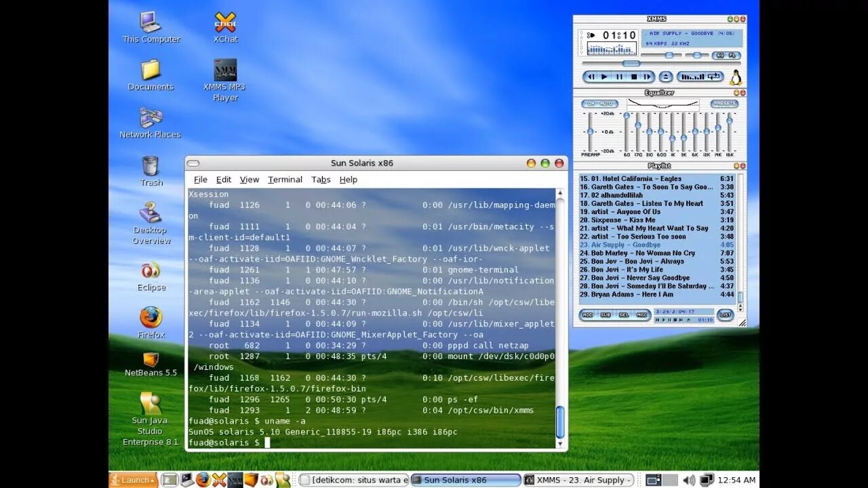This screenshot has width=868, height=488.
Task: Click the XMMS eject/open file button
Action: pyautogui.click(x=666, y=77)
